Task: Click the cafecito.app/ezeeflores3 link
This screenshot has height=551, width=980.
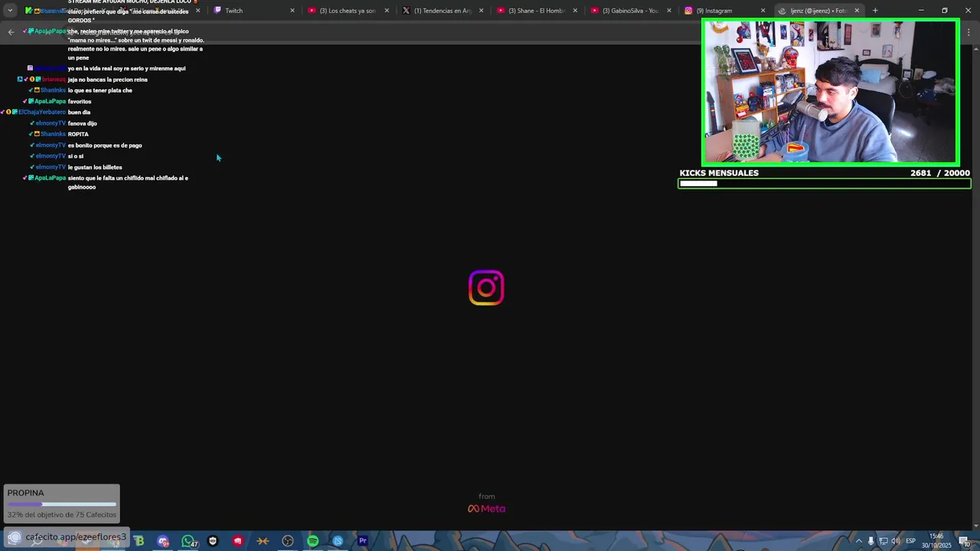Action: click(x=76, y=537)
